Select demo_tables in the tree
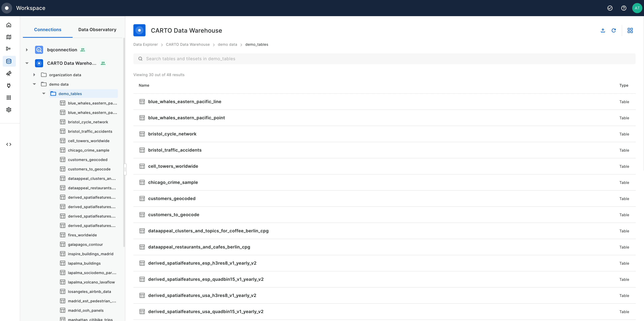The image size is (644, 321). click(83, 94)
